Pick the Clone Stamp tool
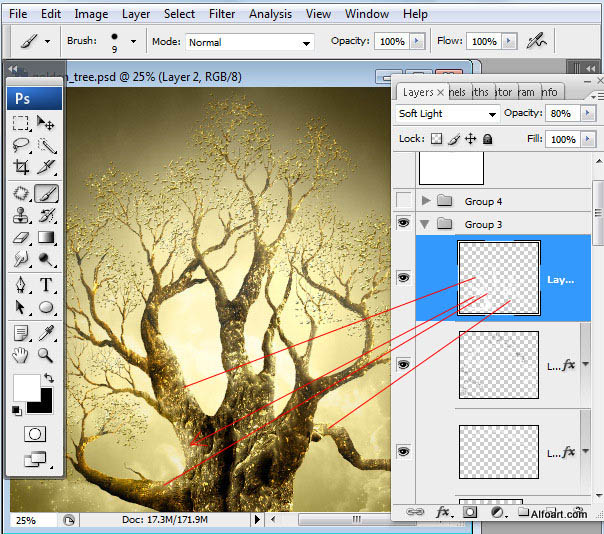This screenshot has height=534, width=604. click(21, 215)
